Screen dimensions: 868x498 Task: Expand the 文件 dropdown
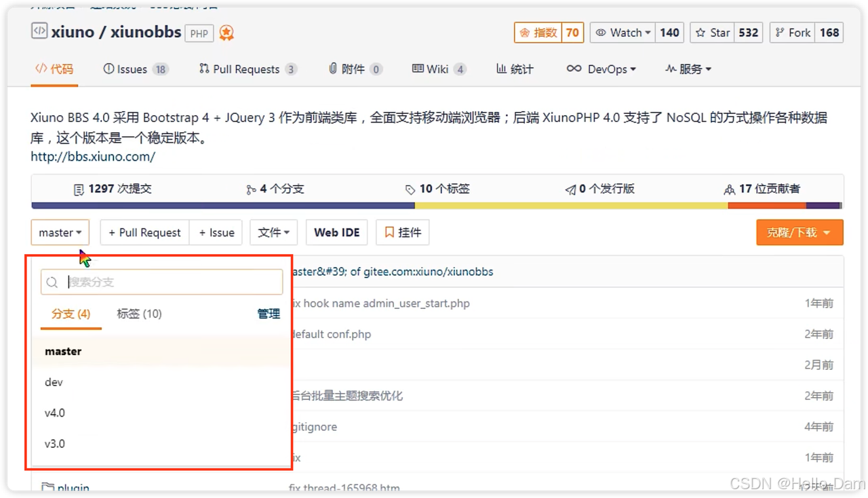(x=274, y=232)
